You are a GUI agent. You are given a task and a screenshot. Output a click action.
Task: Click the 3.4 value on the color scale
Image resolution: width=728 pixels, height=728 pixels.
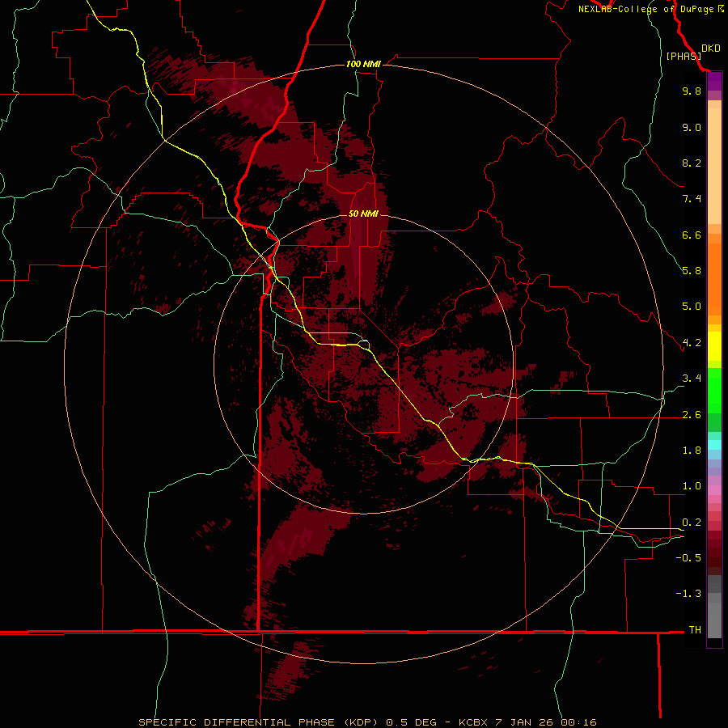click(692, 379)
